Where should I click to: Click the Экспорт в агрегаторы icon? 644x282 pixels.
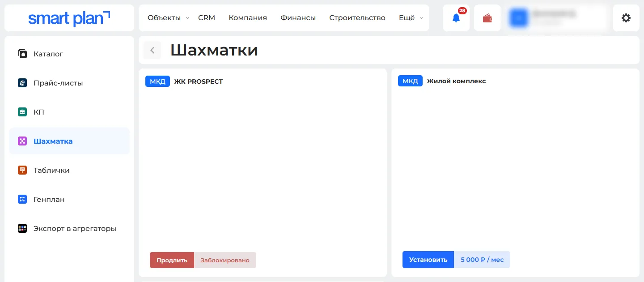pyautogui.click(x=22, y=228)
